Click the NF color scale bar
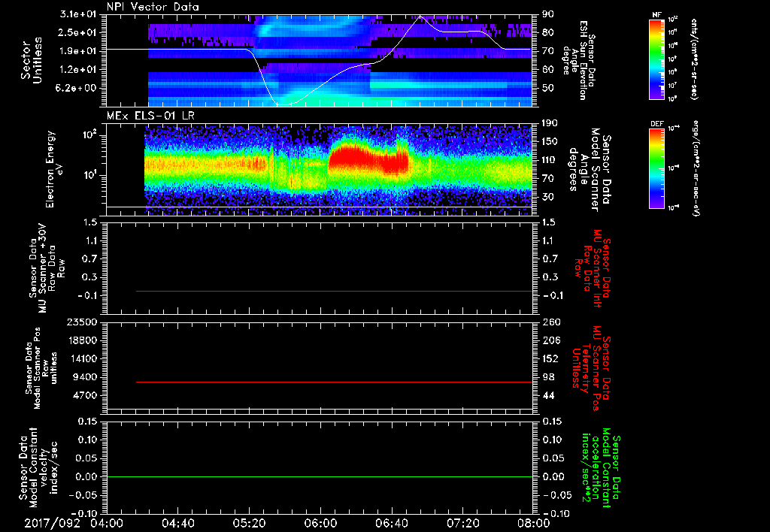770x532 pixels. (x=657, y=59)
